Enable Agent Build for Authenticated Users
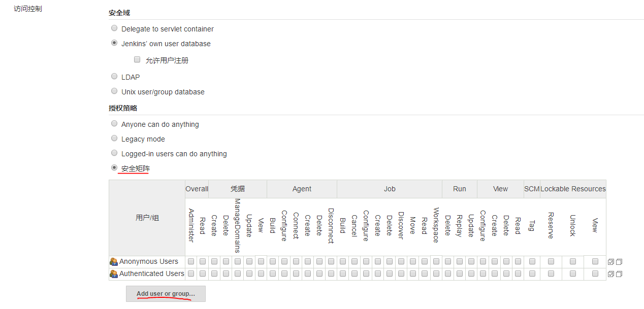Viewport: 644px width, 309px height. click(273, 273)
